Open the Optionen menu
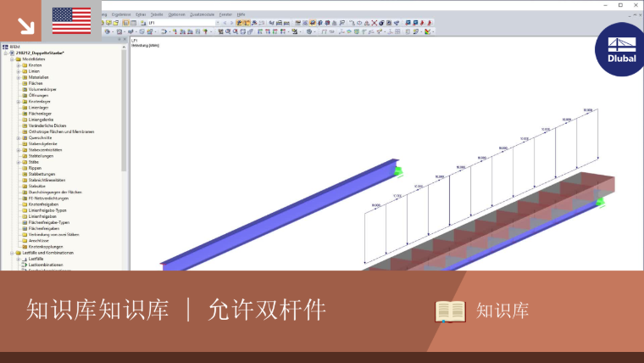The width and height of the screenshot is (644, 363). [x=176, y=14]
